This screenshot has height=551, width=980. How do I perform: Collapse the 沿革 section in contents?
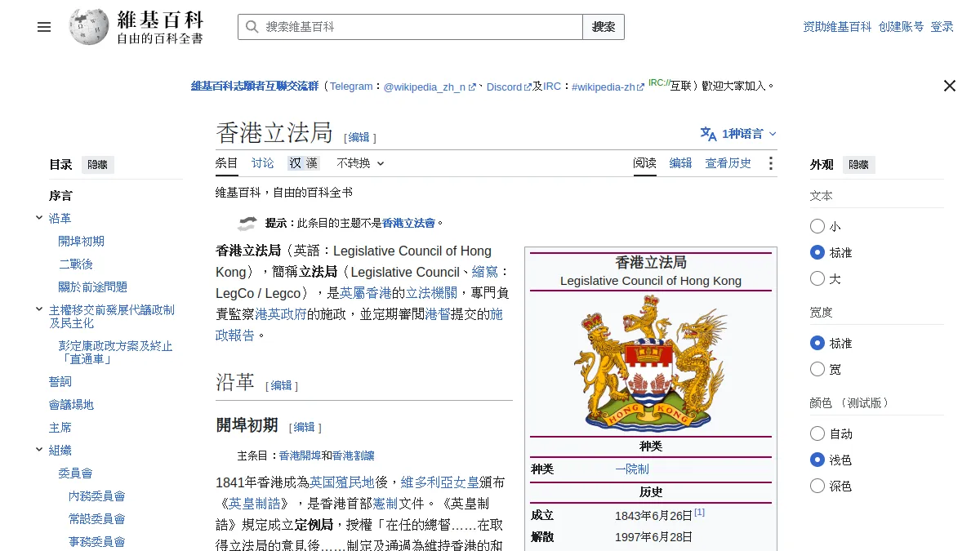pos(39,218)
